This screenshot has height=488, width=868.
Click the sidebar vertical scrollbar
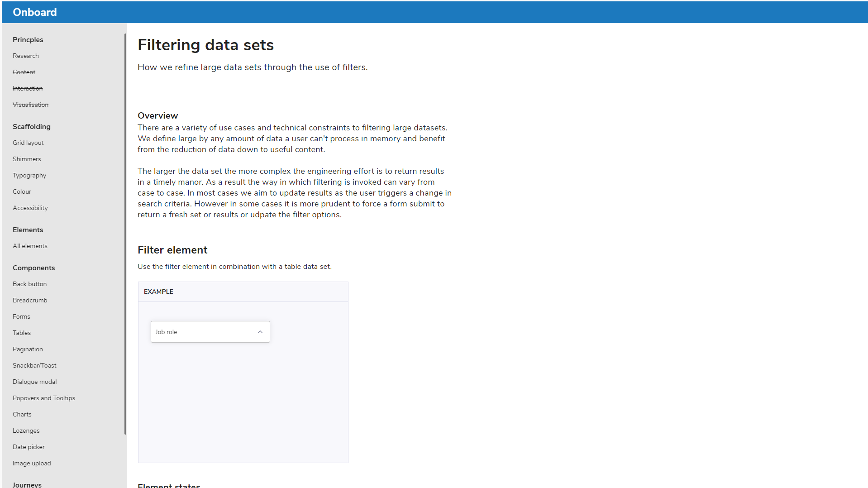coord(125,234)
